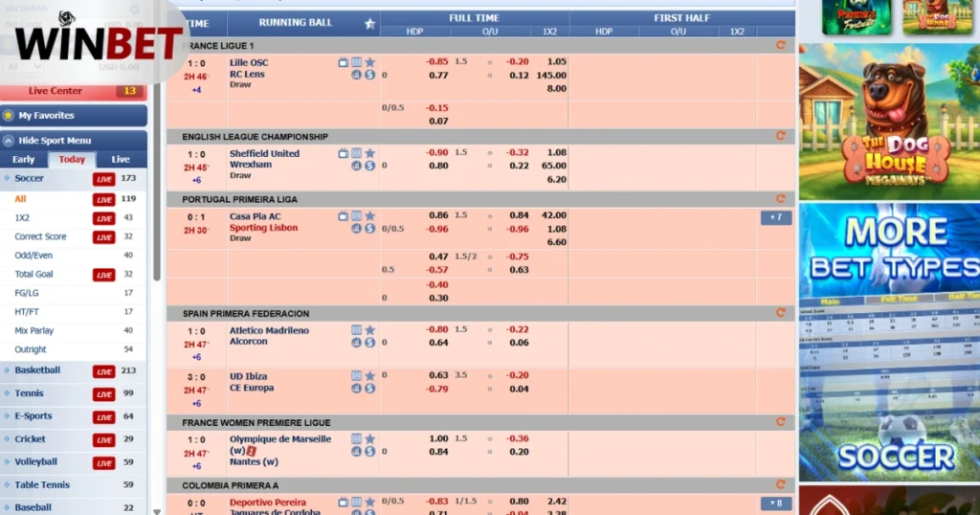The width and height of the screenshot is (980, 515).
Task: Open match tracker grid icon for Lille OSC
Action: coord(356,62)
